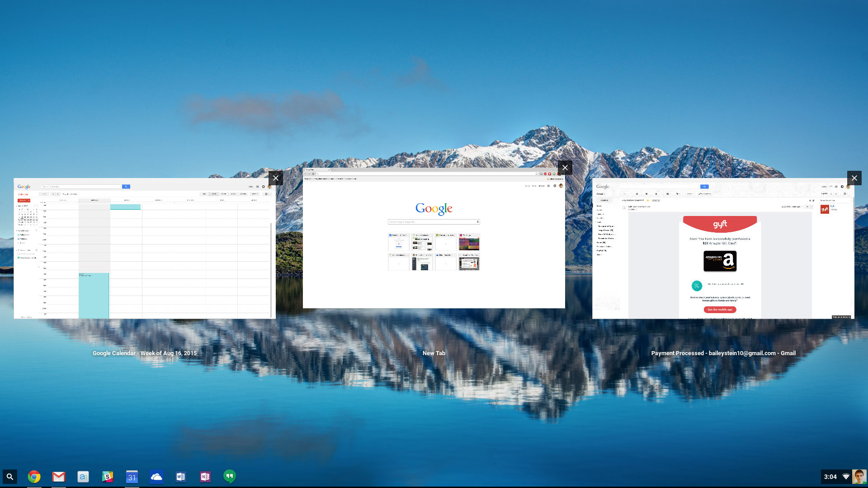Screen dimensions: 868x488
Task: Click the Wi-Fi status icon
Action: pyautogui.click(x=846, y=477)
